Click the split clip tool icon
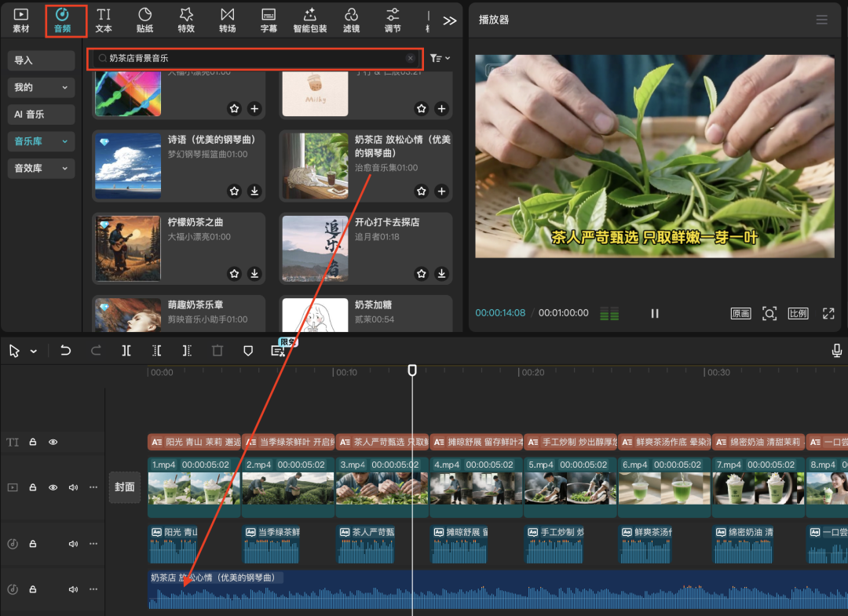 (x=126, y=351)
